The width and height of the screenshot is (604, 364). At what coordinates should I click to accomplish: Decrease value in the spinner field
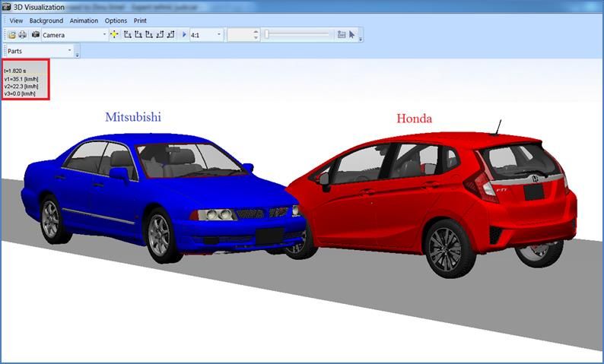(x=256, y=37)
